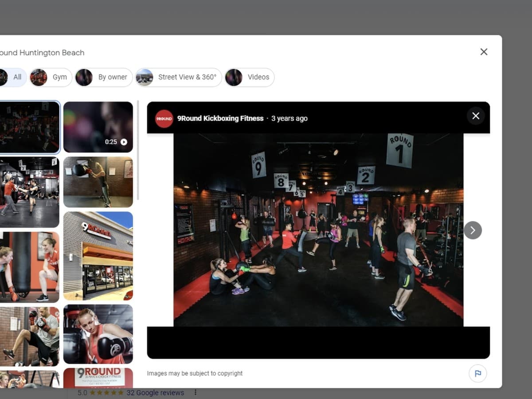Go to the next photo
Viewport: 532px width, 399px height.
pyautogui.click(x=473, y=230)
